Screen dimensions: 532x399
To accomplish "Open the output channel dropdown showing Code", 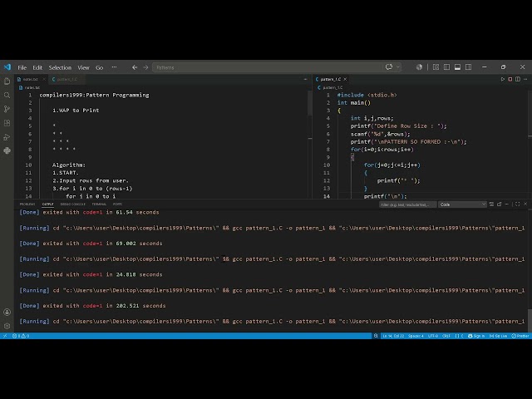I will coord(462,204).
